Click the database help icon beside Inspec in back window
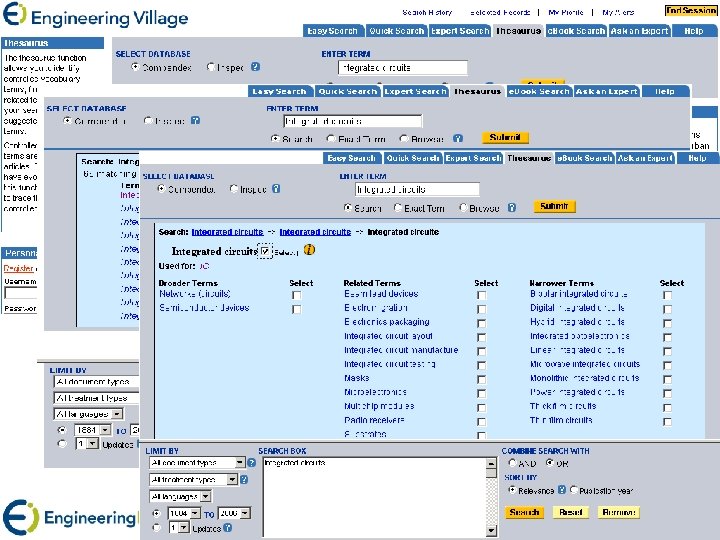This screenshot has width=720, height=540. coord(256,67)
